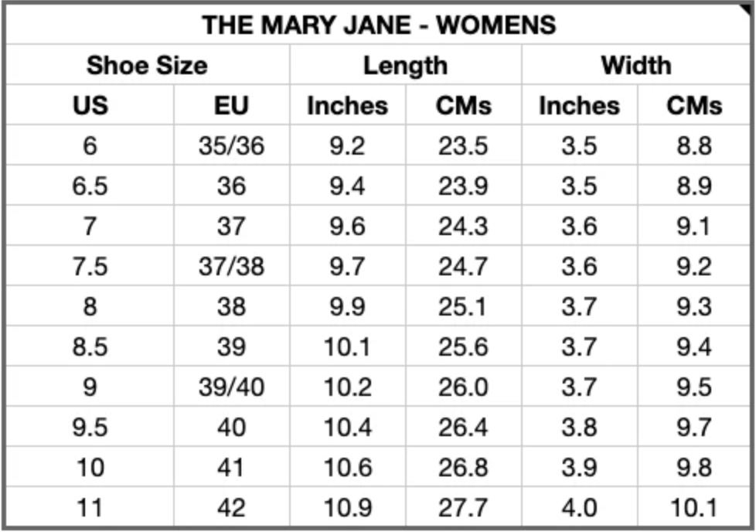Click the 27.7 length CMs cell
This screenshot has height=532, width=756.
(463, 507)
